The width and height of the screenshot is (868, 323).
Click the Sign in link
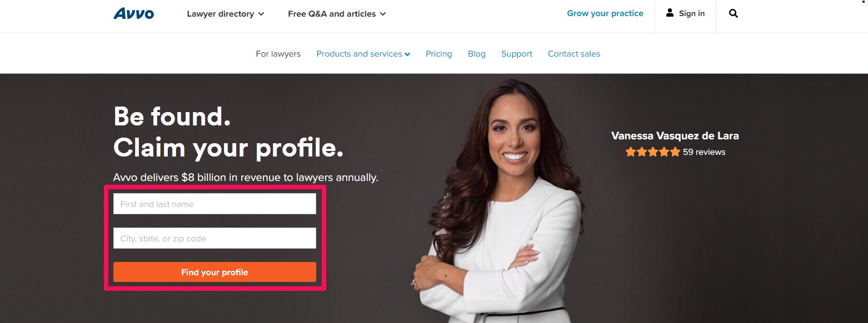pos(692,13)
